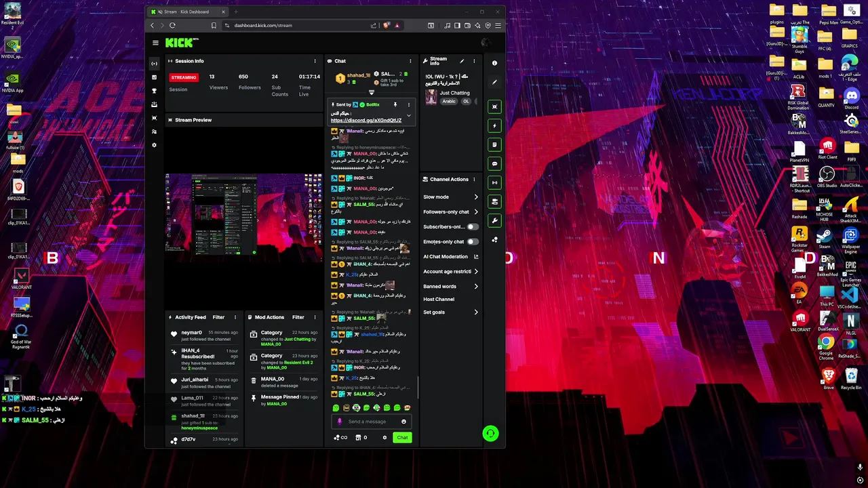Image resolution: width=868 pixels, height=488 pixels.
Task: Open a new browser tab
Action: 236,12
